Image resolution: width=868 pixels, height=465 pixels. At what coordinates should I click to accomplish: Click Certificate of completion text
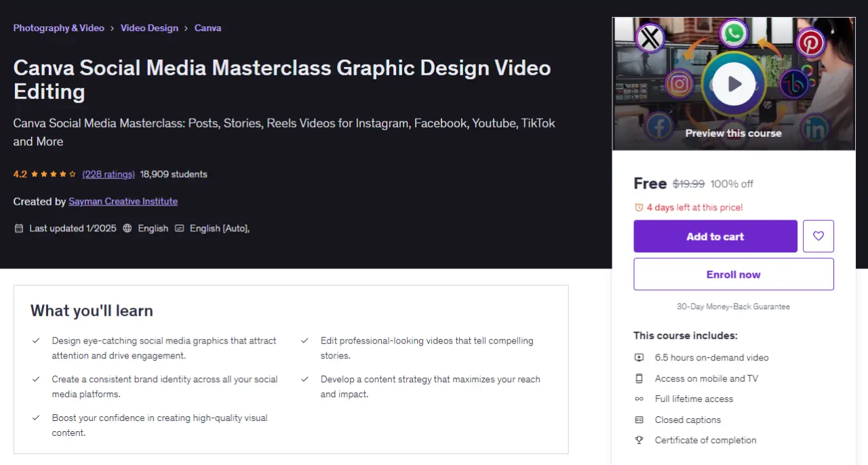[x=705, y=440]
